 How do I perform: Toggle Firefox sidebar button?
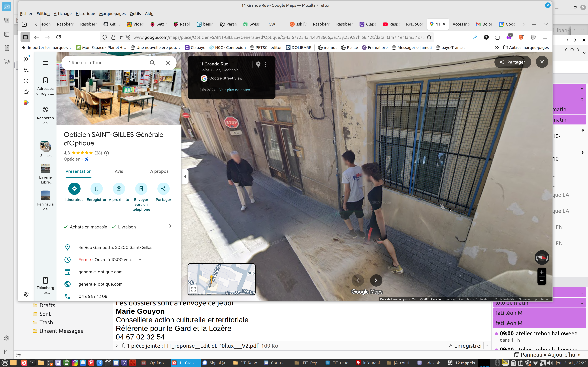25,37
